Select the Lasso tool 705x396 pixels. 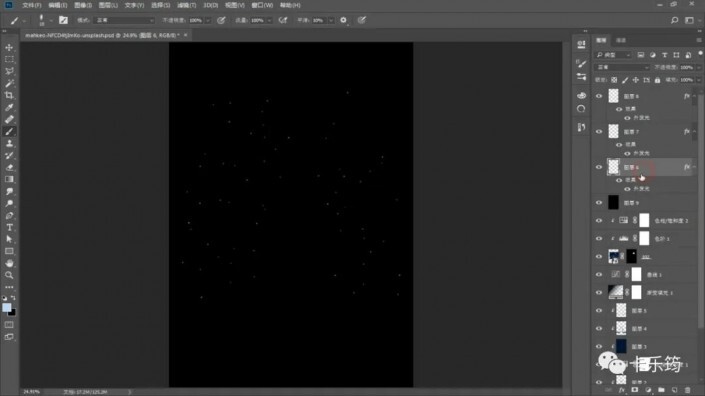pos(9,71)
